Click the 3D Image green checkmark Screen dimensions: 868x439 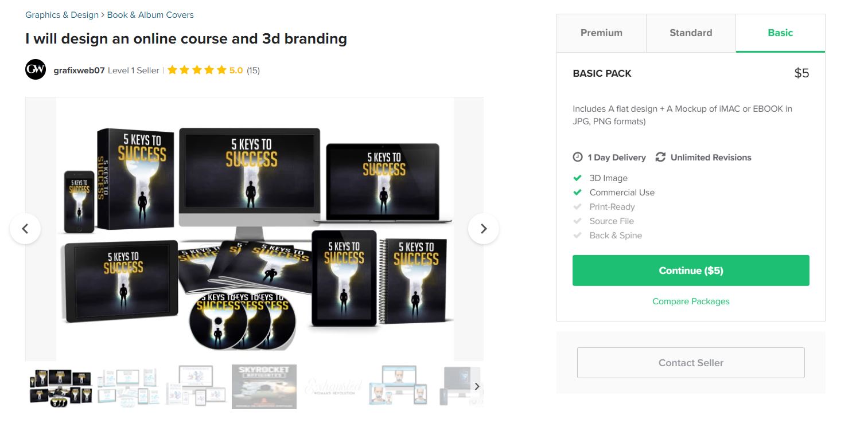point(578,178)
